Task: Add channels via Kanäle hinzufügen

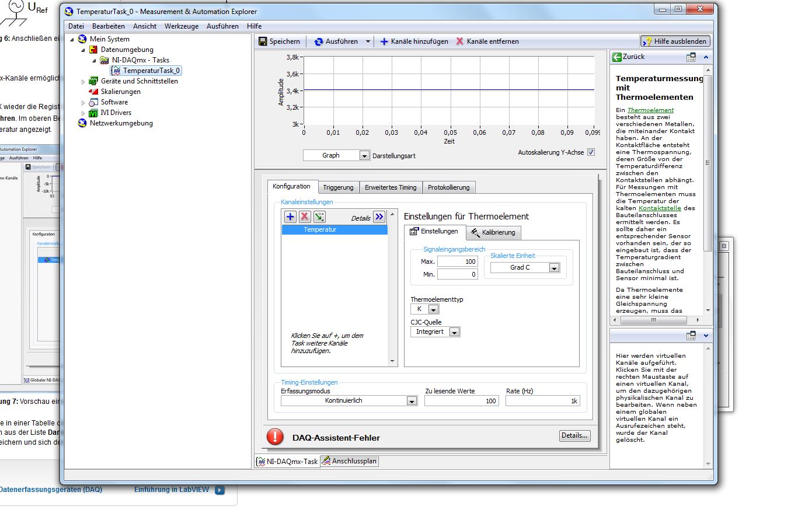Action: [x=414, y=41]
